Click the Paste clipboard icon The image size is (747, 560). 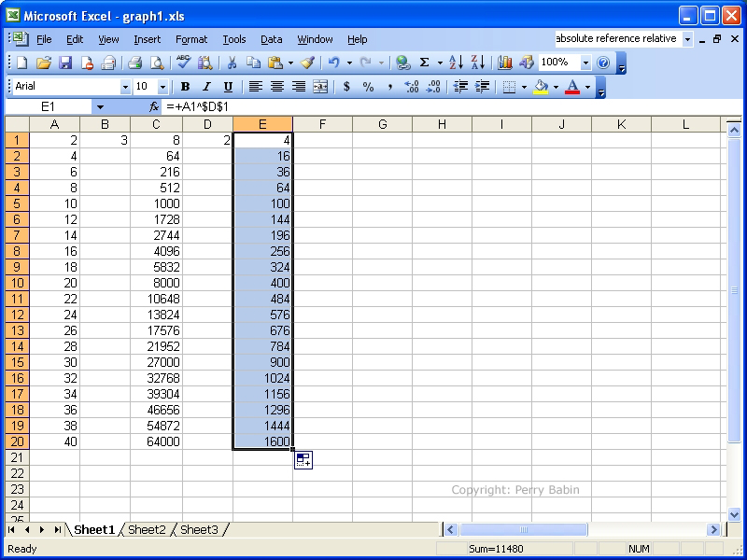pyautogui.click(x=275, y=63)
